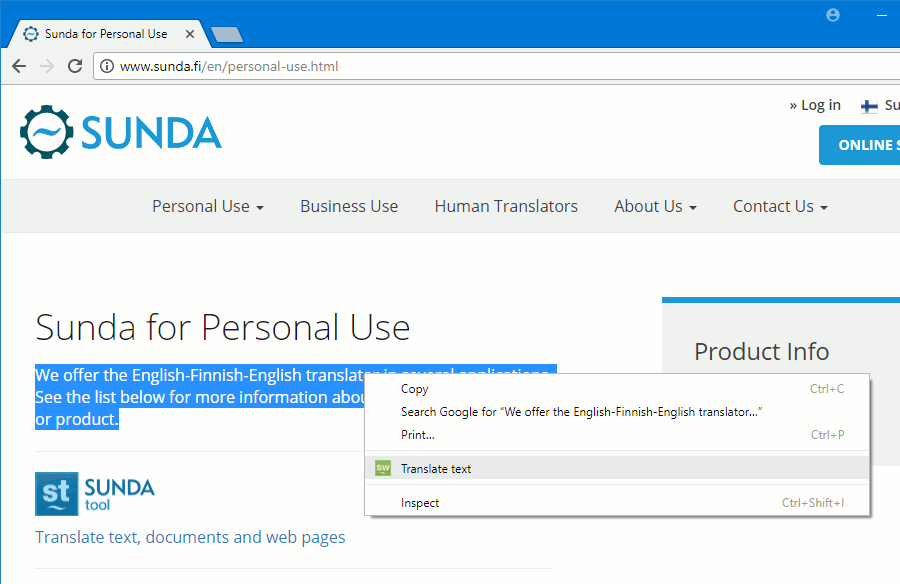Image resolution: width=900 pixels, height=584 pixels.
Task: Open the Business Use page
Action: (x=349, y=206)
